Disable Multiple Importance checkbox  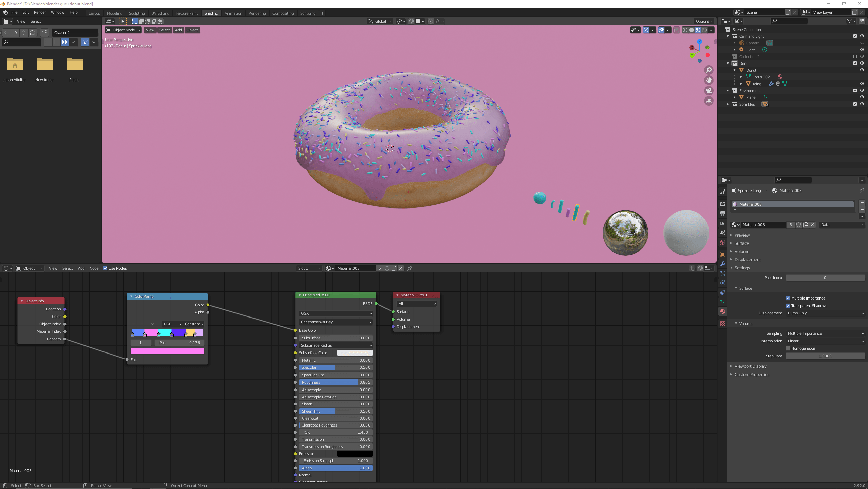tap(788, 298)
